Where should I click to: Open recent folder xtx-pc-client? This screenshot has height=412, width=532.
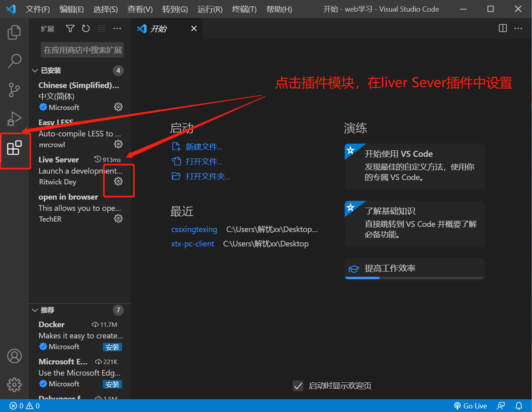pyautogui.click(x=193, y=244)
